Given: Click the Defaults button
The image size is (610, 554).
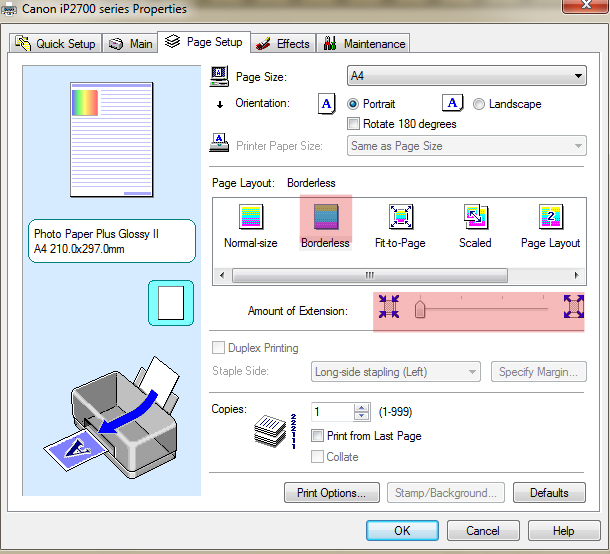Looking at the screenshot, I should coord(549,493).
